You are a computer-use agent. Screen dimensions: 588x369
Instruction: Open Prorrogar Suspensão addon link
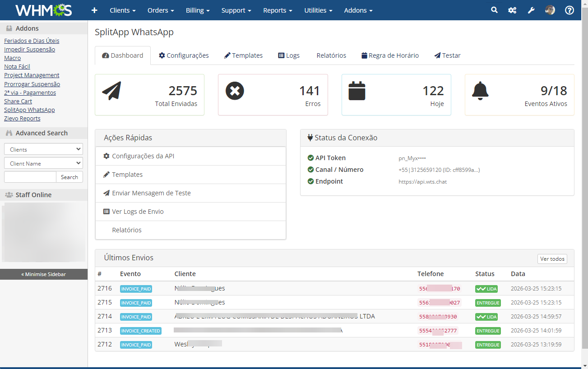click(32, 84)
